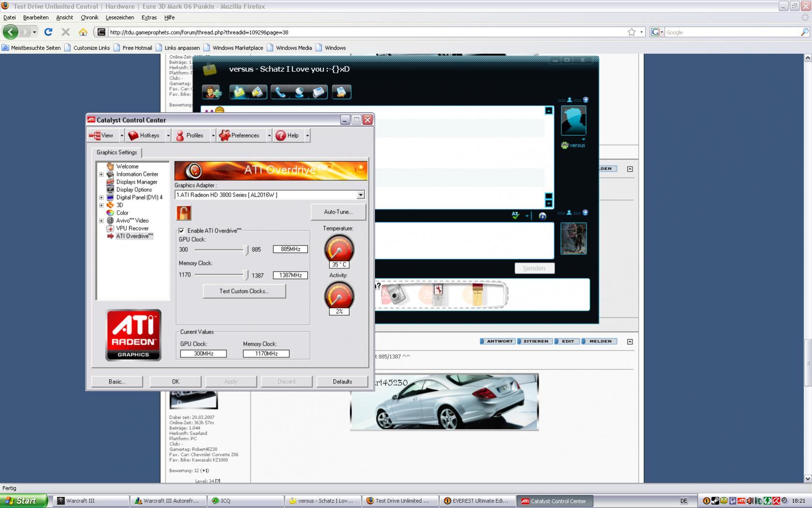This screenshot has height=508, width=812.
Task: Open the Extras menu
Action: tap(149, 17)
